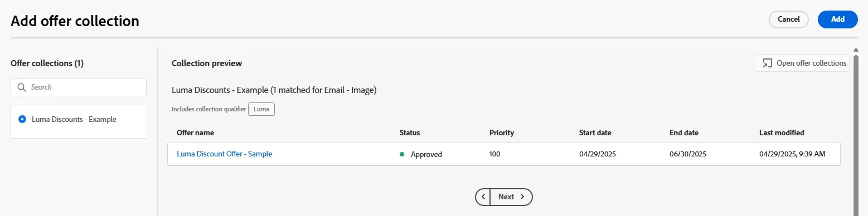Click the right chevron next to Next
This screenshot has width=868, height=216.
tap(522, 197)
